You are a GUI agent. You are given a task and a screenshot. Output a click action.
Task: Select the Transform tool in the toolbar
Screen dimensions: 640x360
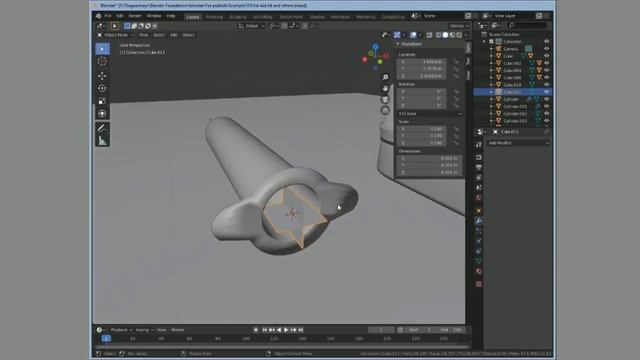click(102, 113)
